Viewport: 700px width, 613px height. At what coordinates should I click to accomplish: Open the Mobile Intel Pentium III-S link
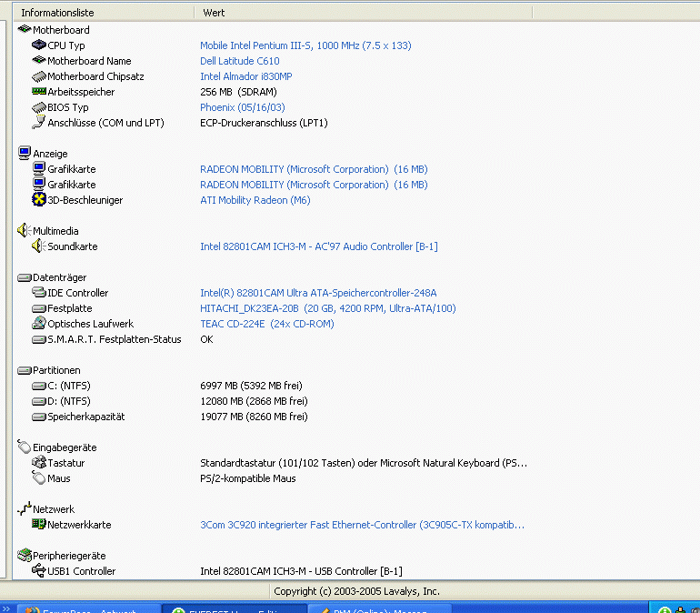pos(305,45)
